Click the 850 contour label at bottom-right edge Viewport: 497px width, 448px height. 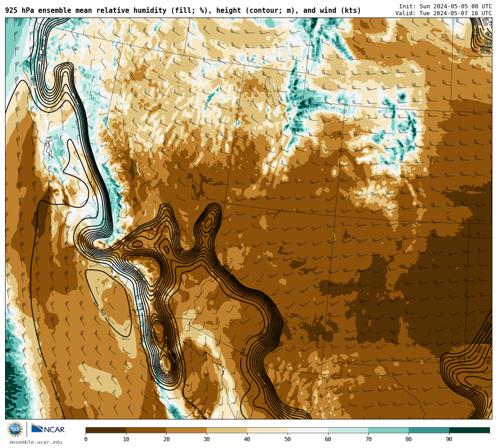[x=489, y=361]
